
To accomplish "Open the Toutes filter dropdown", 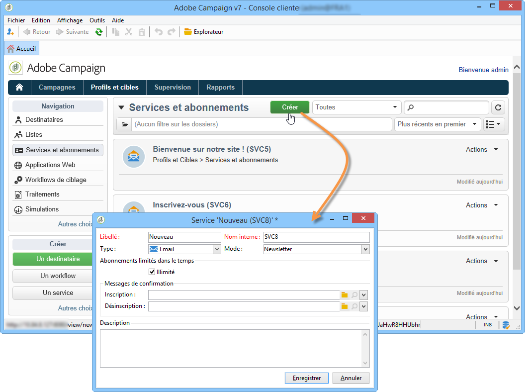I will pyautogui.click(x=356, y=107).
